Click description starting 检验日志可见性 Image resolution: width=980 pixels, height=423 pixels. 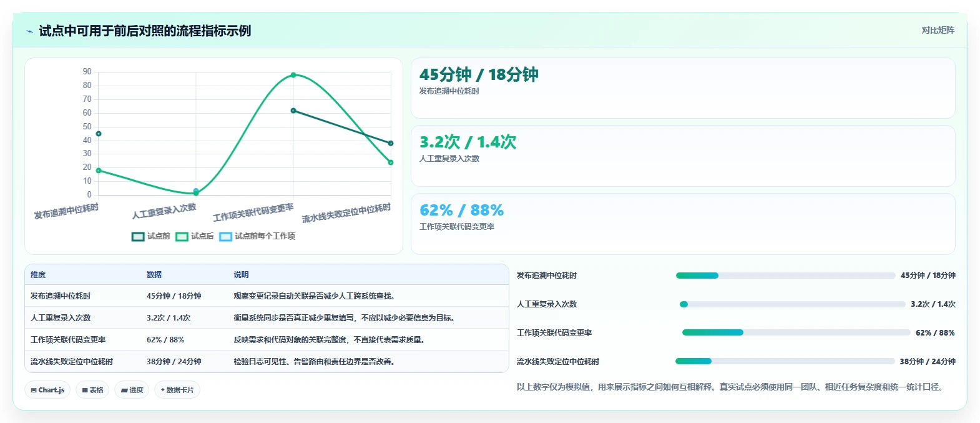click(314, 362)
